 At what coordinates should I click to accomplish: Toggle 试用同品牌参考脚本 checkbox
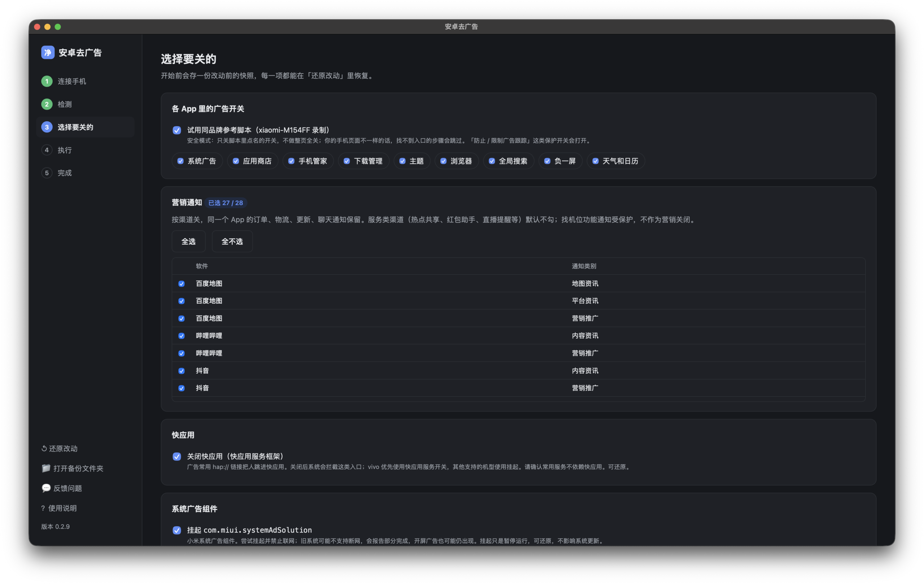[x=177, y=130]
